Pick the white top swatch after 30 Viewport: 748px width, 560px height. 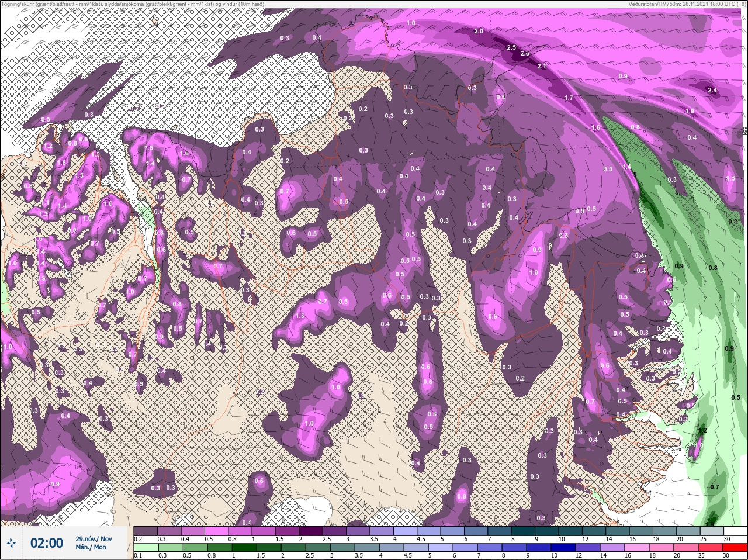point(735,531)
